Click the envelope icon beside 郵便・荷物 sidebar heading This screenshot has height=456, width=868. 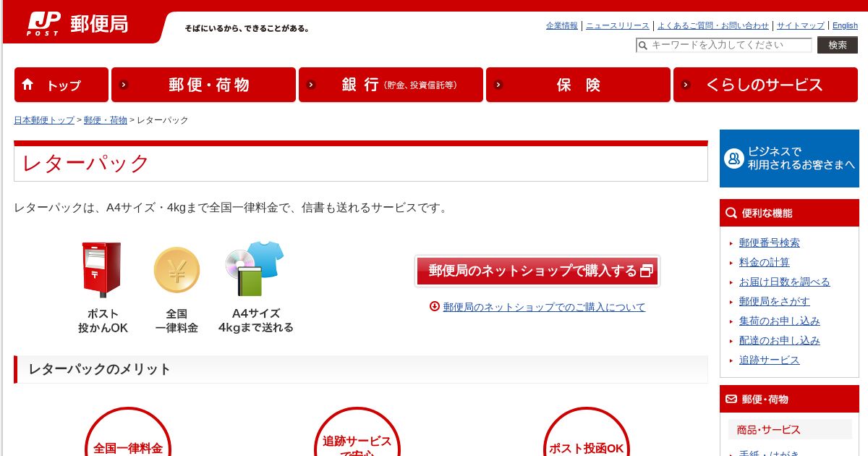point(731,399)
